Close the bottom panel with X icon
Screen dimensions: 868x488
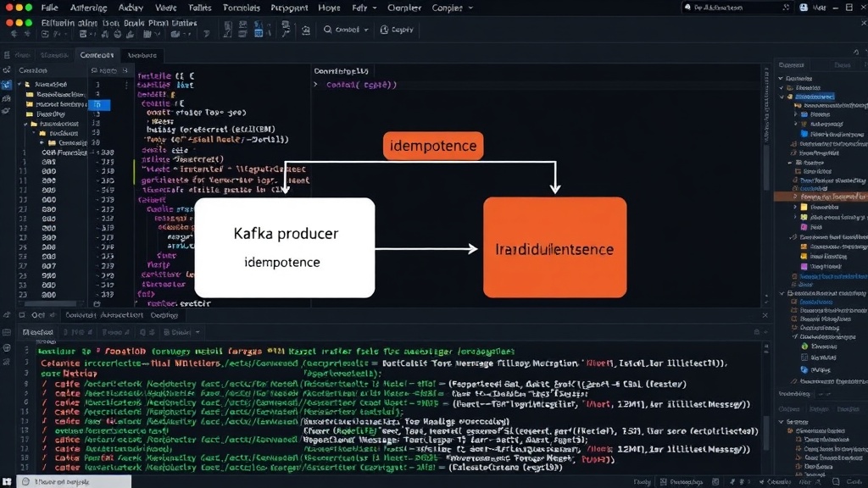765,315
